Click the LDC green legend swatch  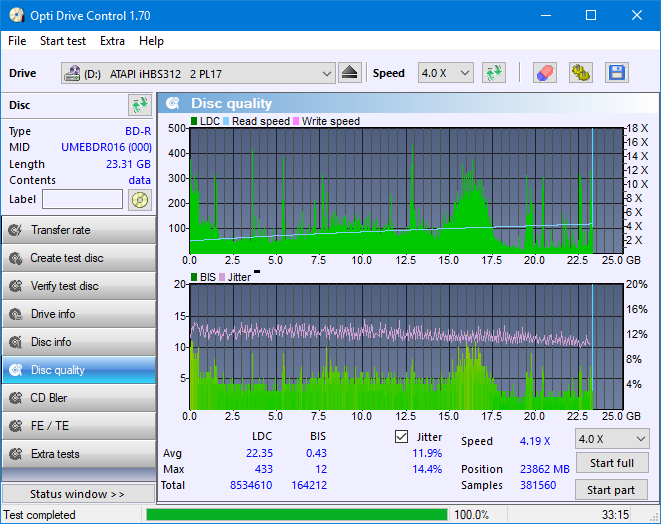tap(194, 121)
